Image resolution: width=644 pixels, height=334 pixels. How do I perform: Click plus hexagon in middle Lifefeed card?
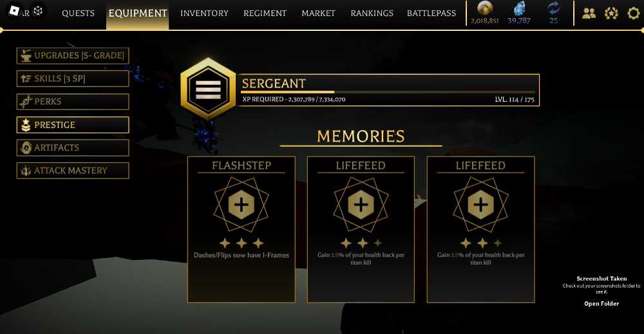(361, 205)
